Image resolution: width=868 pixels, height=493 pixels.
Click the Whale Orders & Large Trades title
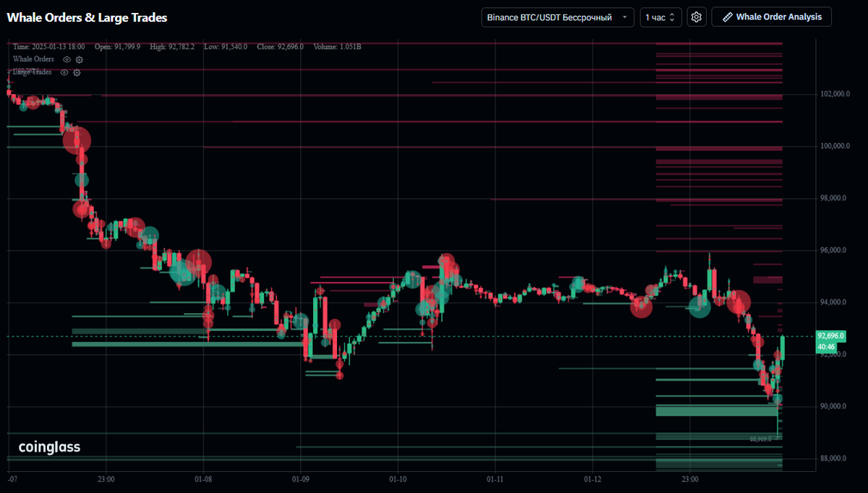click(87, 17)
